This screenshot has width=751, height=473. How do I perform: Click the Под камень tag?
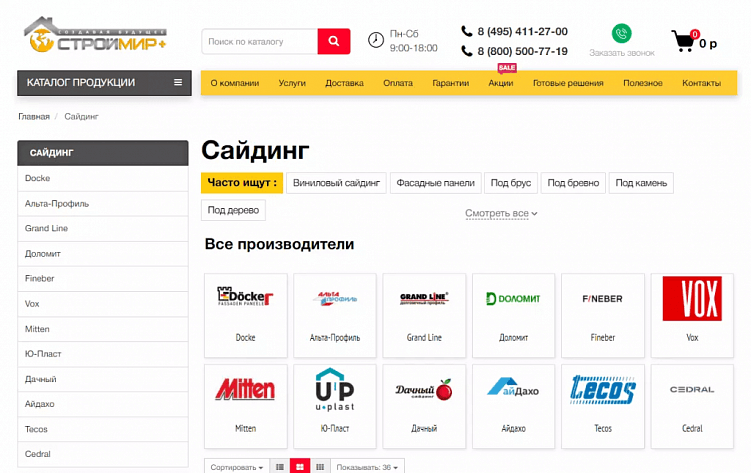[641, 183]
